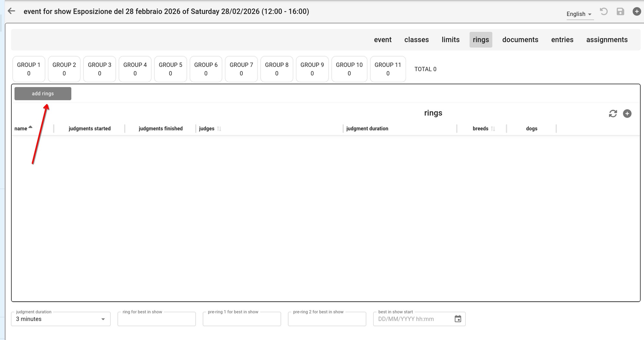The image size is (644, 340).
Task: Switch to the classes tab
Action: click(x=416, y=40)
